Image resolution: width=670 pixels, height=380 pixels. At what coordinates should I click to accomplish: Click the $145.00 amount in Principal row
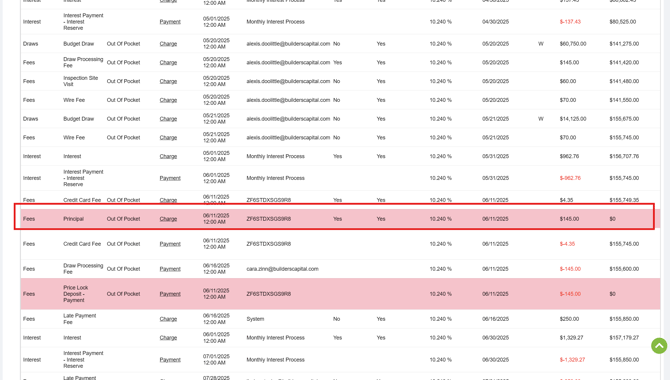(569, 219)
